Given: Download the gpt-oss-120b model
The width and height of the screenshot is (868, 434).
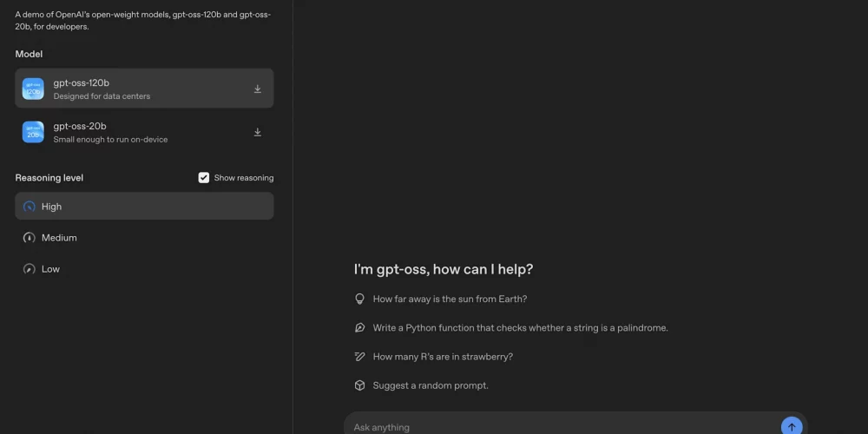Looking at the screenshot, I should click(x=258, y=89).
